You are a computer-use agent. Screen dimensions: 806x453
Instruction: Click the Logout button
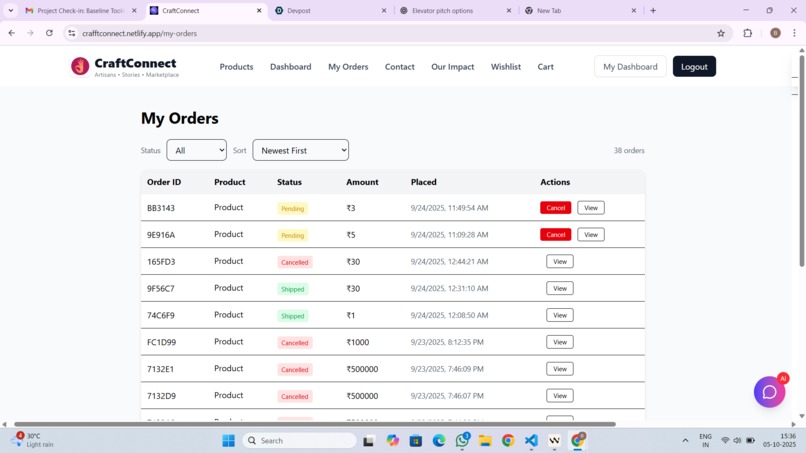pyautogui.click(x=694, y=66)
